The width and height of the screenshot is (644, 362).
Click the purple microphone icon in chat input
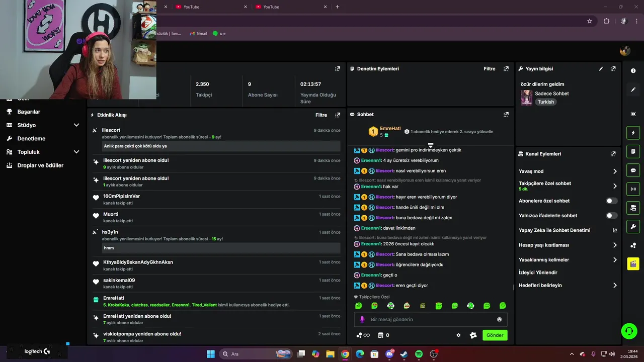click(x=362, y=319)
